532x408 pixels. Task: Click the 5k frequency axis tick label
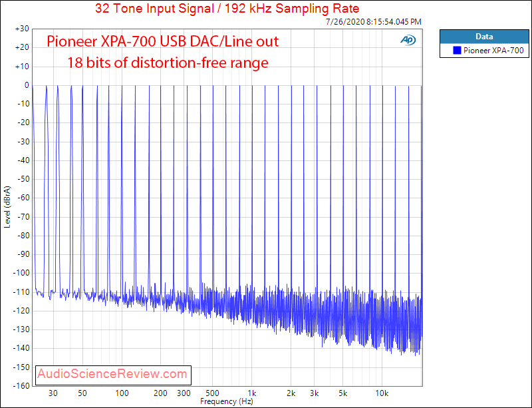343,393
